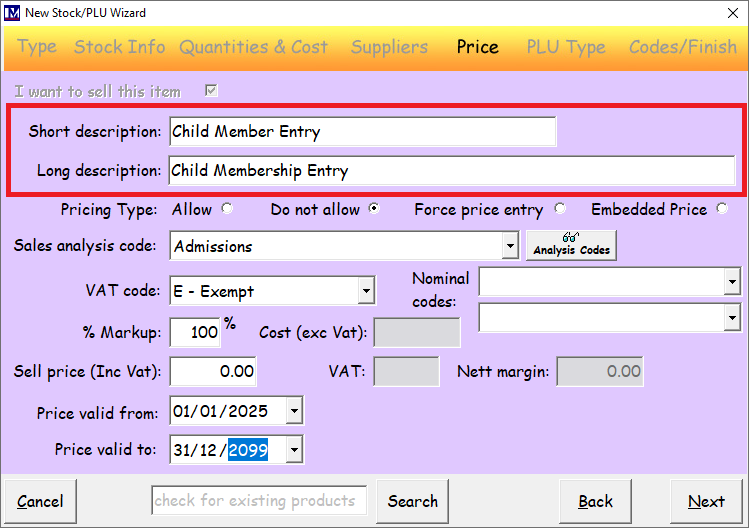The width and height of the screenshot is (754, 531).
Task: Click the 'Sales analysis code:' label
Action: [85, 246]
